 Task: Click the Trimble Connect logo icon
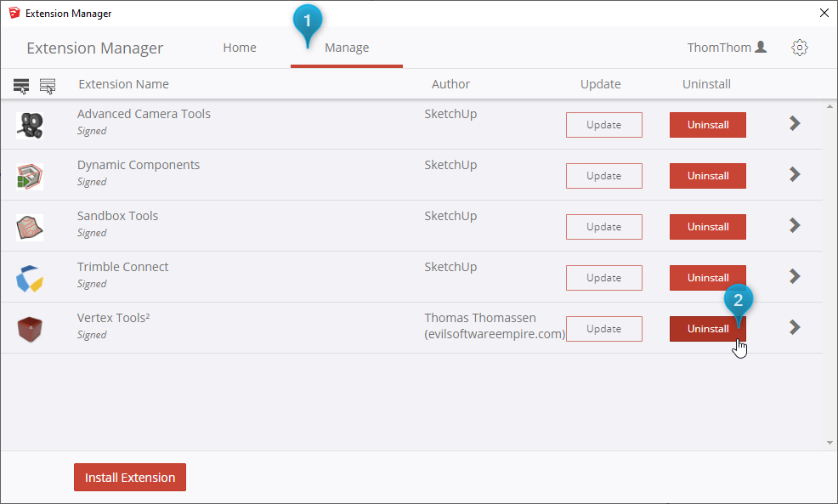click(x=30, y=278)
